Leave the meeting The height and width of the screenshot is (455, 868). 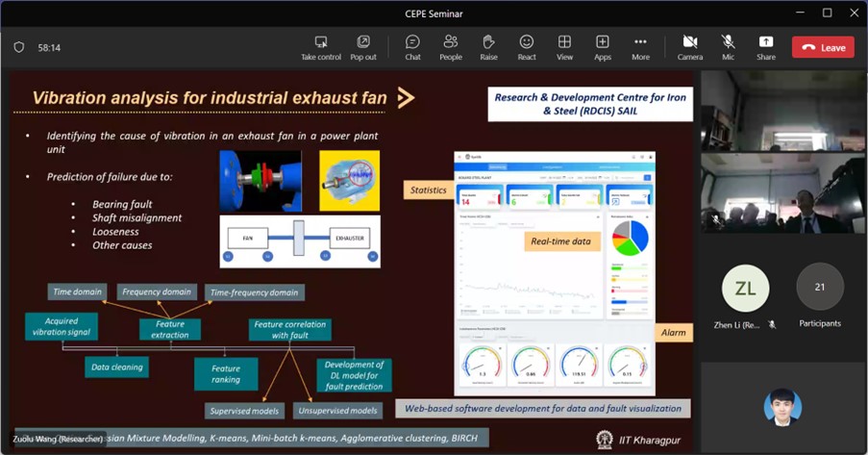[823, 47]
